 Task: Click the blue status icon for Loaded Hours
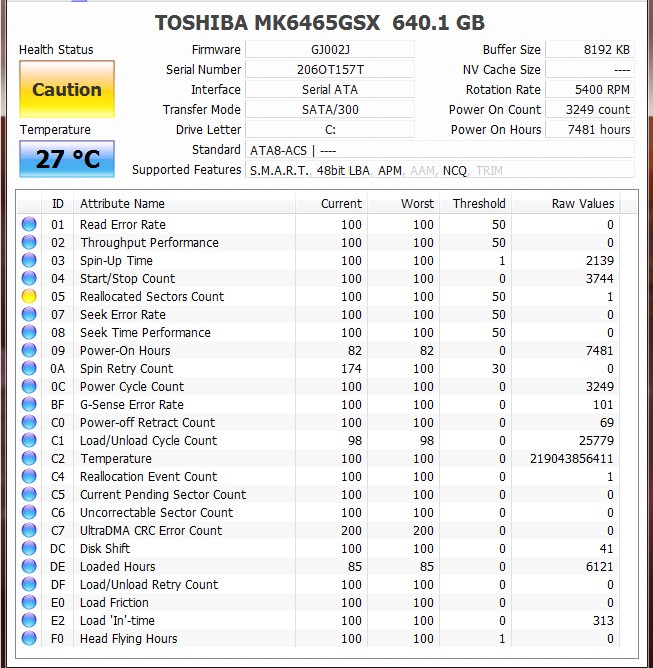pyautogui.click(x=29, y=566)
